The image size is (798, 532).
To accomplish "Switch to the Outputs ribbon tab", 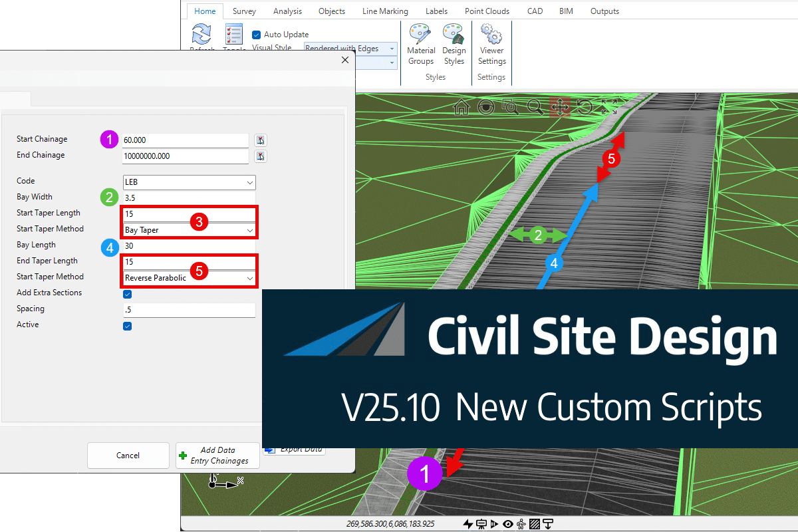I will (x=604, y=11).
